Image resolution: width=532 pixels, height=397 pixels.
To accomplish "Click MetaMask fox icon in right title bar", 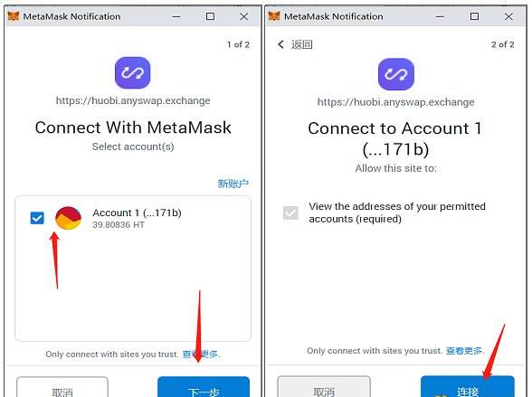I will (x=274, y=16).
